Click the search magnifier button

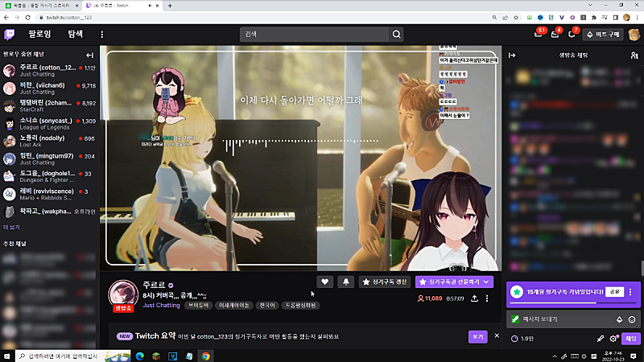tap(396, 35)
